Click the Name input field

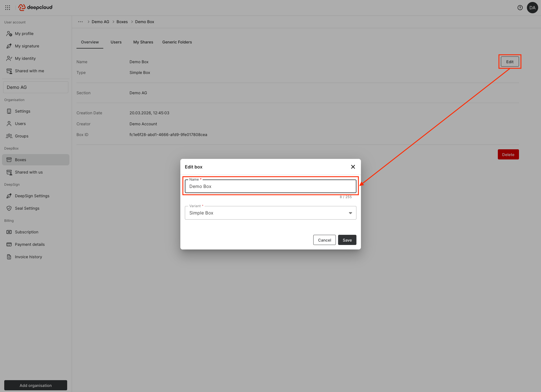(x=270, y=187)
